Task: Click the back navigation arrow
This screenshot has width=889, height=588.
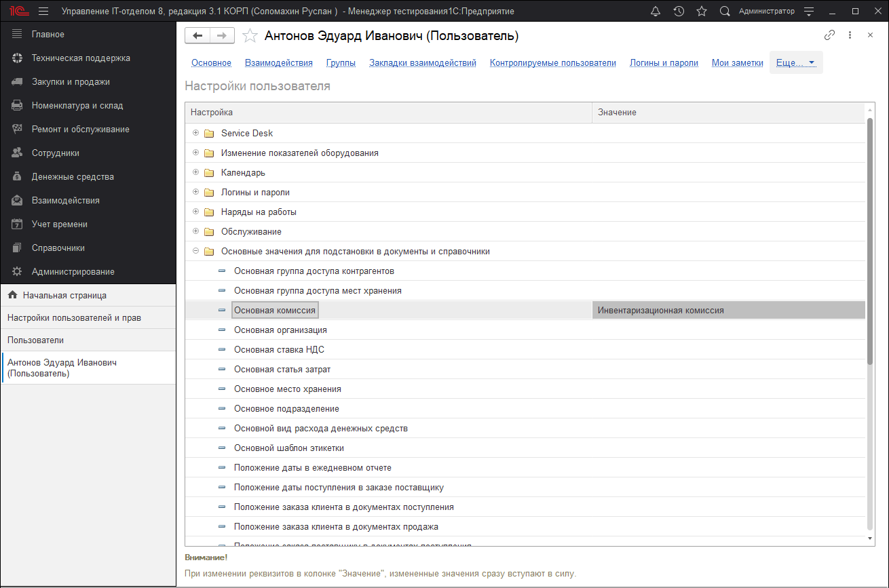Action: click(x=197, y=36)
